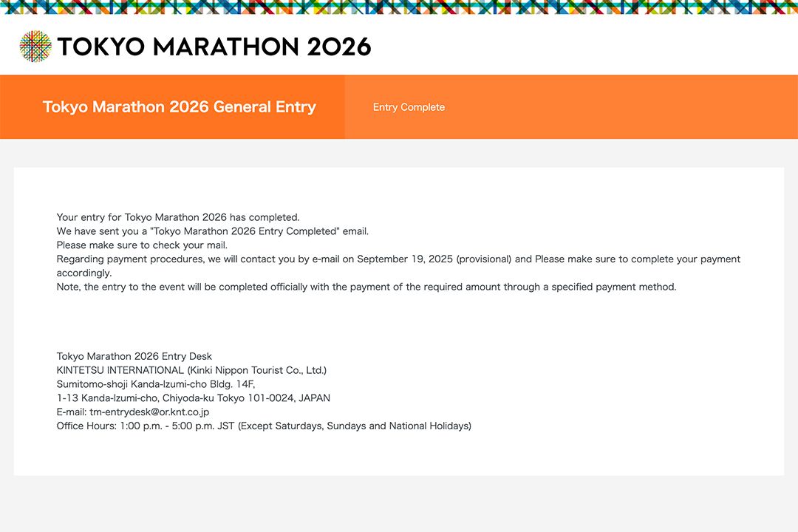The width and height of the screenshot is (798, 532).
Task: Click the TOKYO MARATHON 2026 wordmark
Action: pos(214,47)
